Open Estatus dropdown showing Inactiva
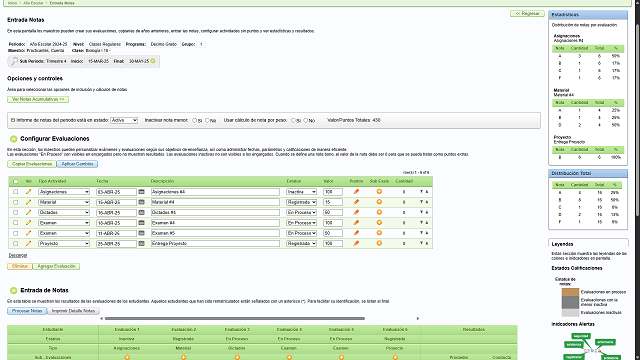Image resolution: width=640 pixels, height=360 pixels. pos(301,192)
